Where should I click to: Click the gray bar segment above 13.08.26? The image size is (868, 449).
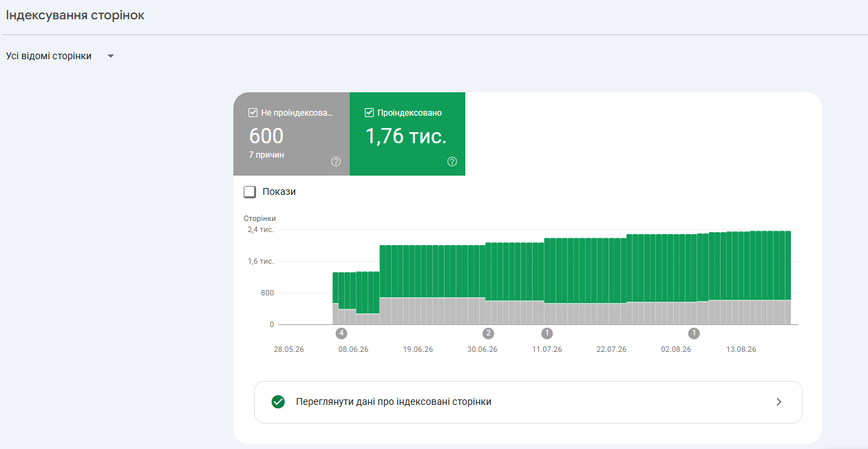pyautogui.click(x=741, y=312)
